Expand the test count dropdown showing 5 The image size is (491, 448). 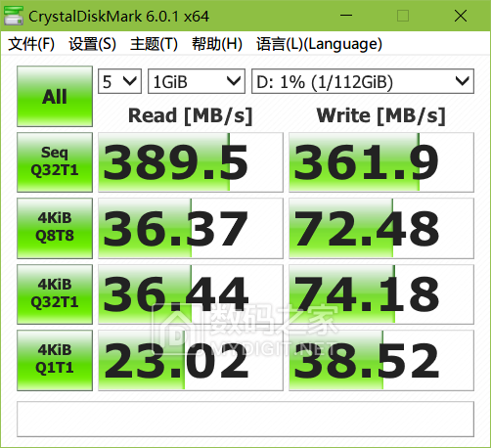[119, 81]
